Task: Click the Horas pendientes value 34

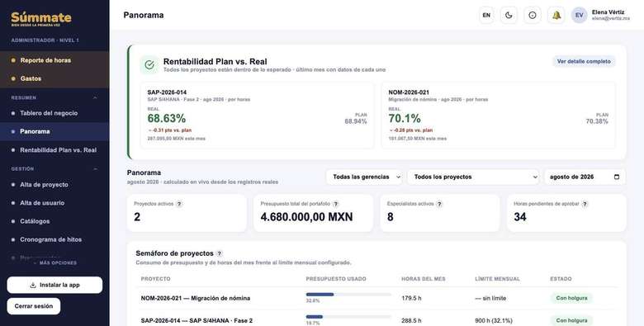Action: coord(520,217)
